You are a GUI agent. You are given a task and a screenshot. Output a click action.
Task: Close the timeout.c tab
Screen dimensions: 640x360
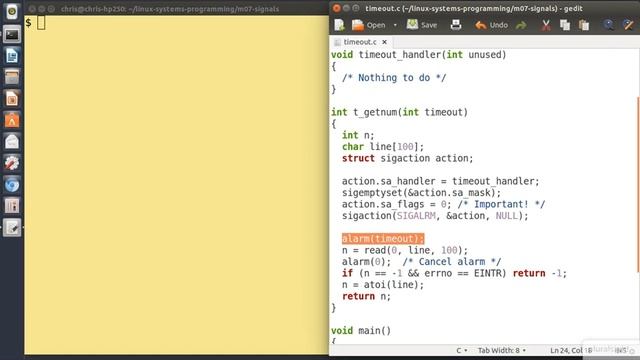click(x=384, y=42)
